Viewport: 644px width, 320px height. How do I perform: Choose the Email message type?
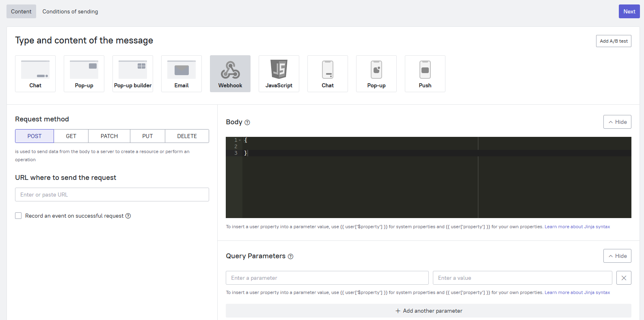point(182,74)
